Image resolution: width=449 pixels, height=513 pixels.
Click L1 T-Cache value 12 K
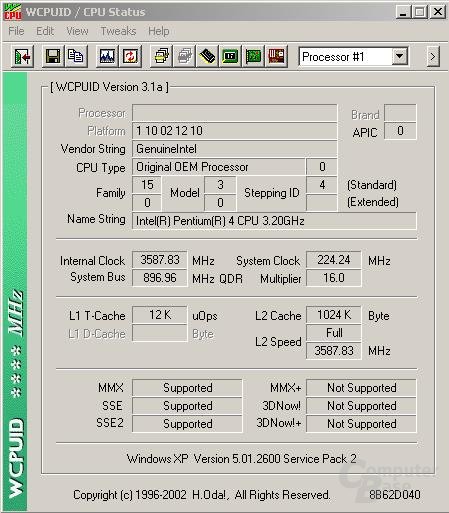[x=160, y=315]
